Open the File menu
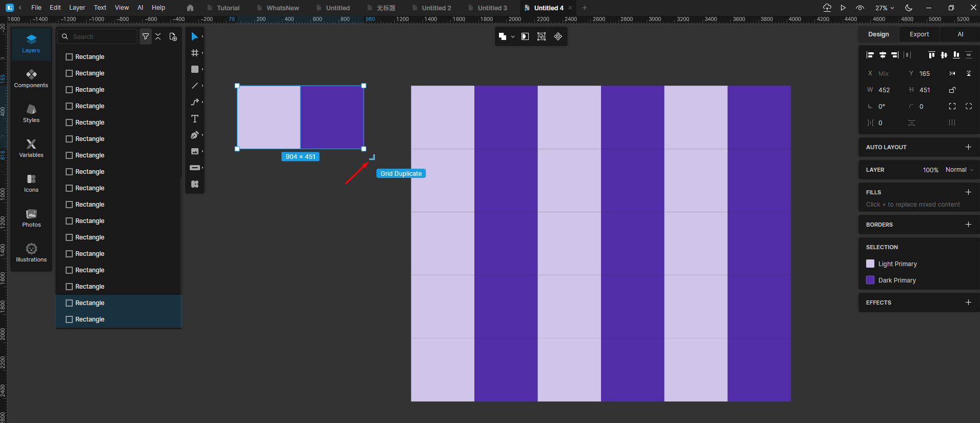The image size is (980, 423). pos(36,8)
